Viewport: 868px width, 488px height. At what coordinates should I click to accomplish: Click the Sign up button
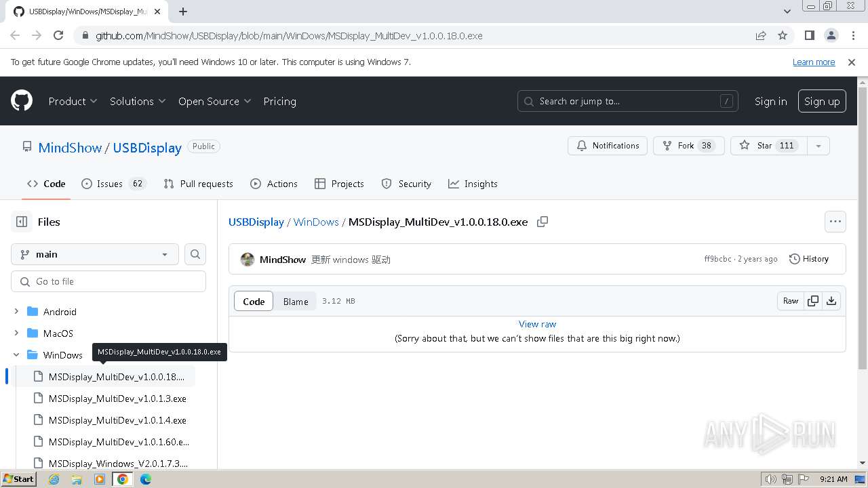point(822,101)
